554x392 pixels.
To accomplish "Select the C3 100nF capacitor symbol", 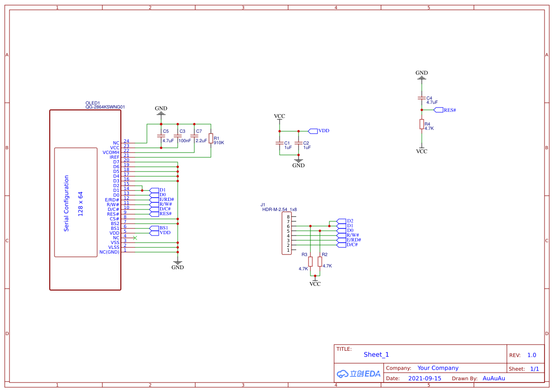I will click(178, 136).
